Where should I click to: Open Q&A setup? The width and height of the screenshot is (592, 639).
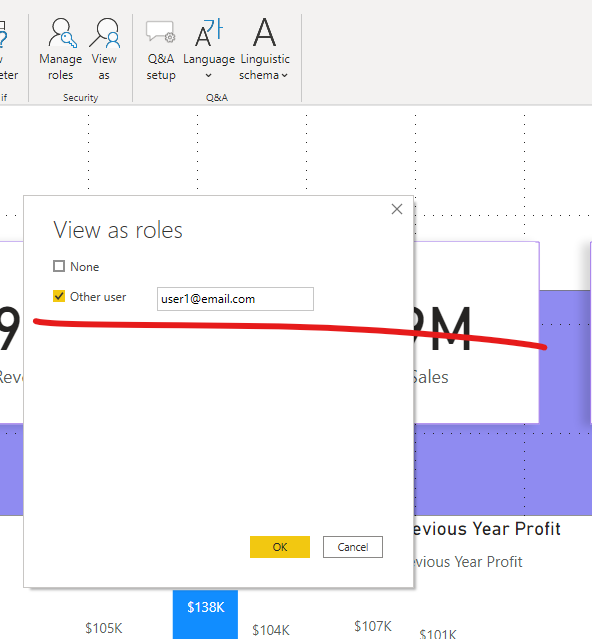(161, 49)
